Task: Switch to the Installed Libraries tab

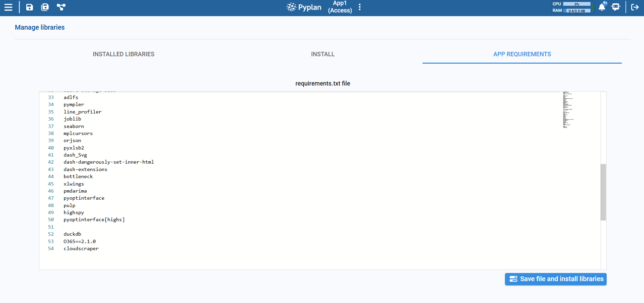Action: point(124,54)
